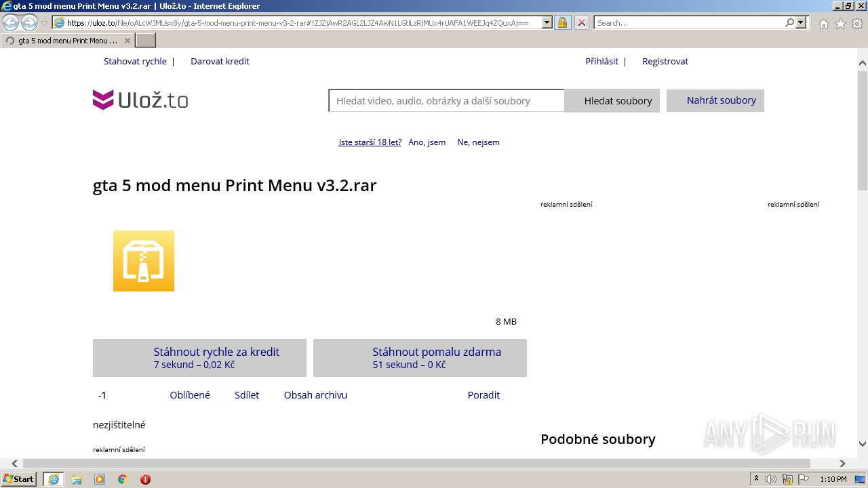This screenshot has width=868, height=488.
Task: Open the Windows Explorer folder taskbar icon
Action: [x=77, y=479]
